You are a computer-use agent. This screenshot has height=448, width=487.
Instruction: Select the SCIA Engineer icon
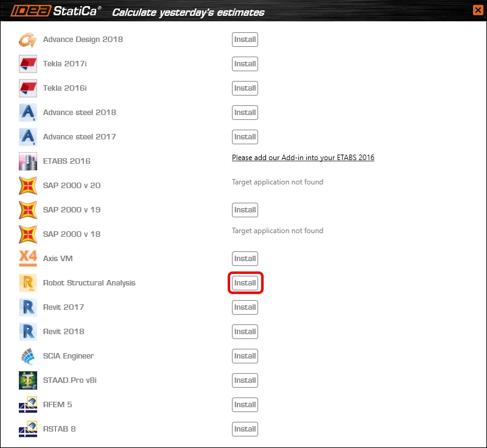(27, 356)
